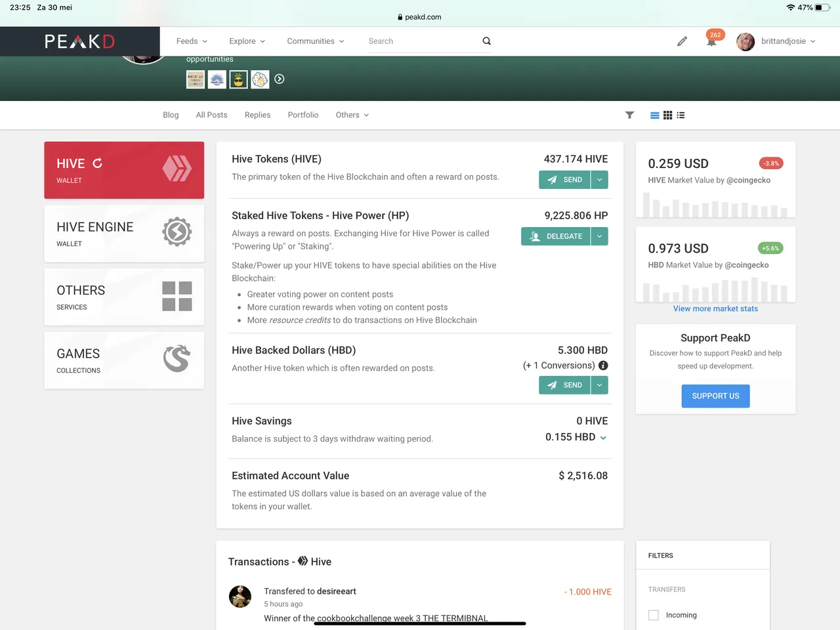Go to the Blog tab

pyautogui.click(x=171, y=115)
